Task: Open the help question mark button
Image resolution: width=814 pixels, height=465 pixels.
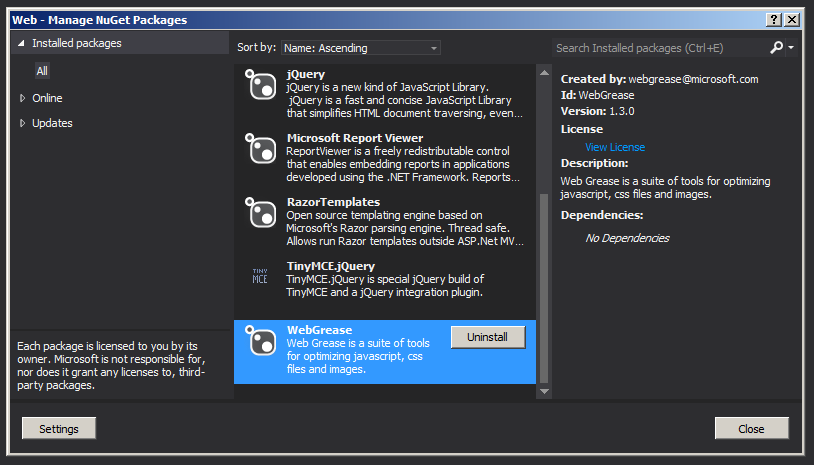Action: point(774,20)
